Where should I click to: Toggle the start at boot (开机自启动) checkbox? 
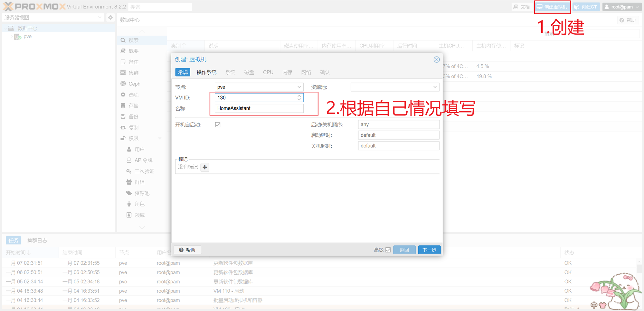click(218, 125)
